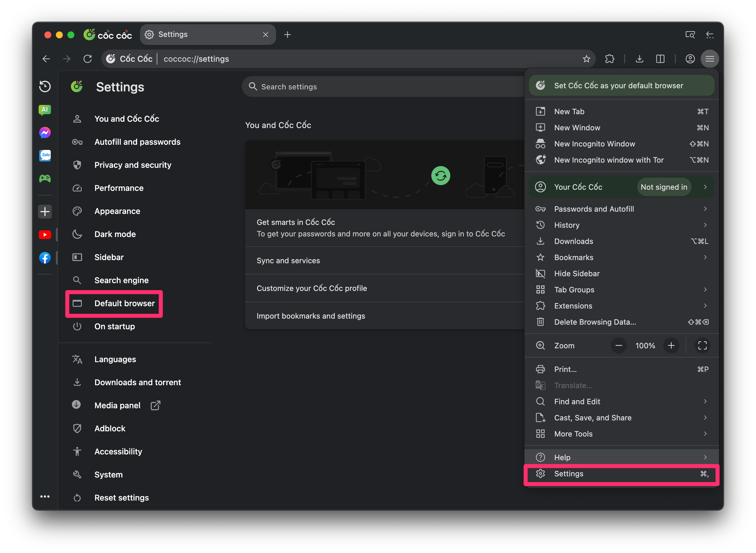Open Zalo from the sidebar
Screen dimensions: 756x553
click(45, 155)
